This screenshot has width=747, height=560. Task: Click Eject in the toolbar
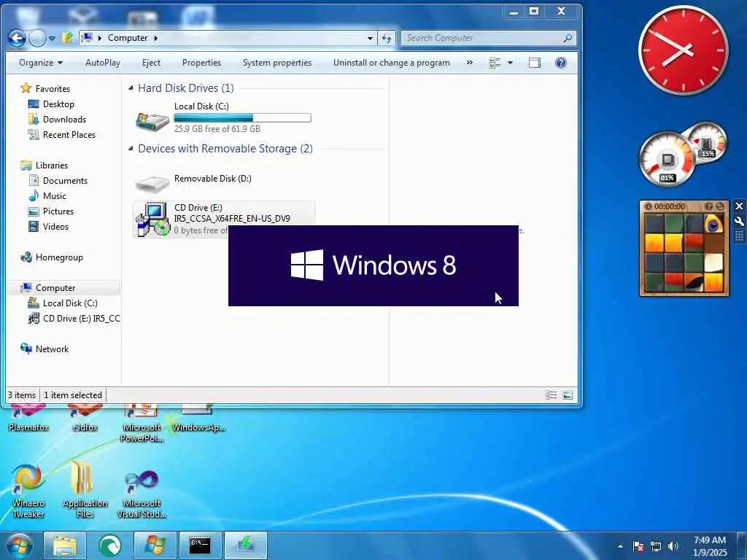(x=151, y=63)
